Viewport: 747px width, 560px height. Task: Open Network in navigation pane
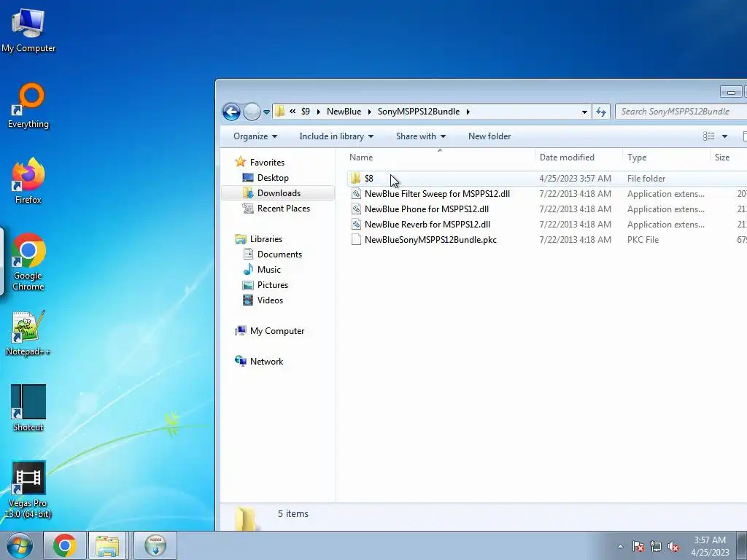click(266, 362)
